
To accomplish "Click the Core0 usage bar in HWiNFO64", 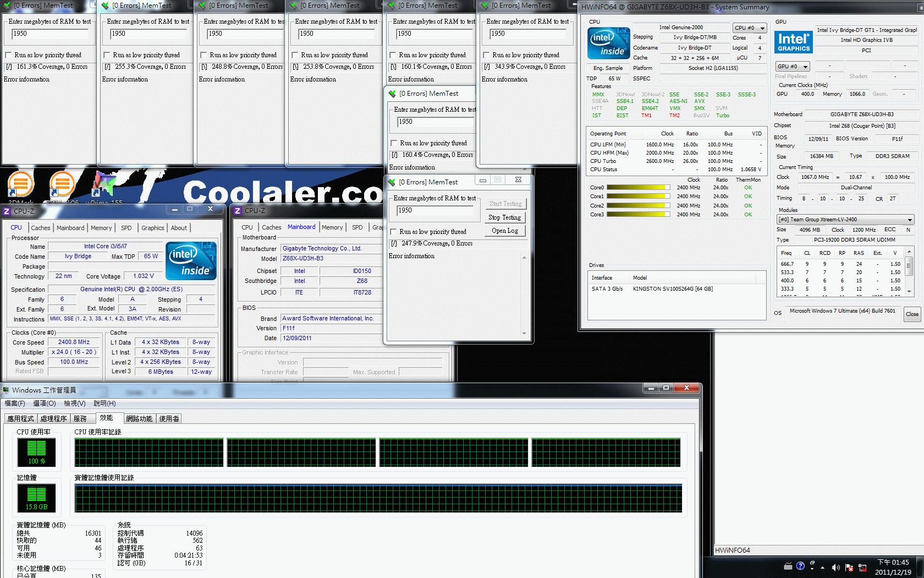I will (x=638, y=188).
